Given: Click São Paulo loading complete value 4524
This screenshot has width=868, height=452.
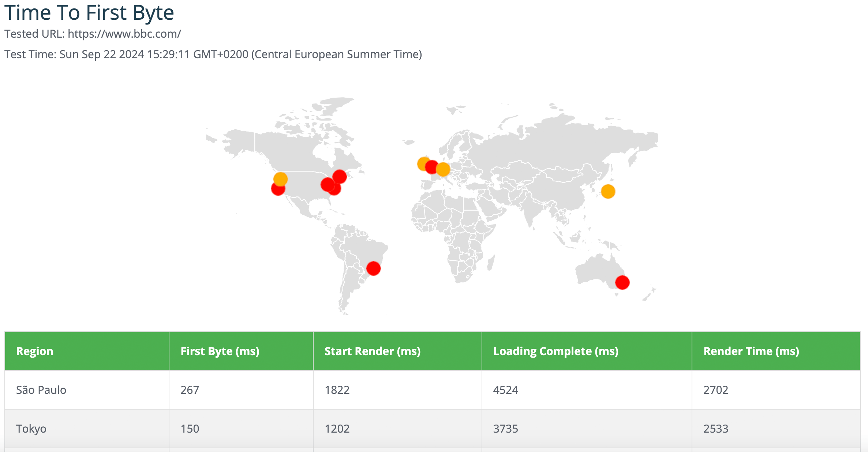Looking at the screenshot, I should [x=506, y=390].
